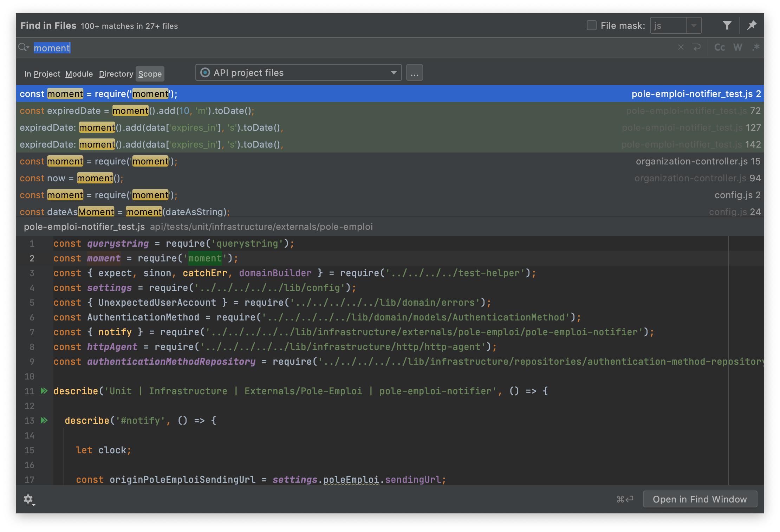Screen dimensions: 780x532
Task: Toggle Words (W) match option
Action: pos(737,47)
